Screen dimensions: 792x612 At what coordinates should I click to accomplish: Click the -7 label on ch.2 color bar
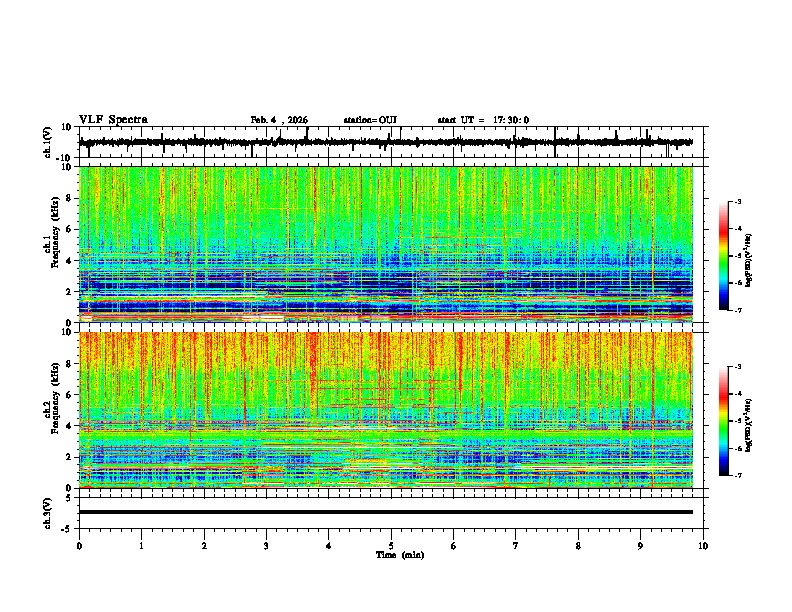pyautogui.click(x=738, y=475)
